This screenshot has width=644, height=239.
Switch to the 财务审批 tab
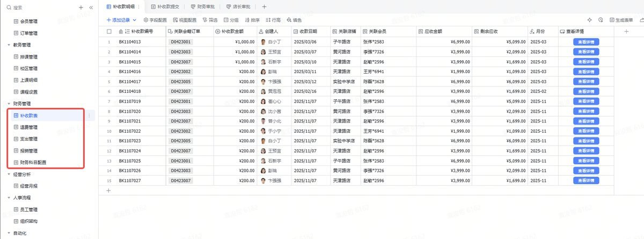pyautogui.click(x=202, y=6)
